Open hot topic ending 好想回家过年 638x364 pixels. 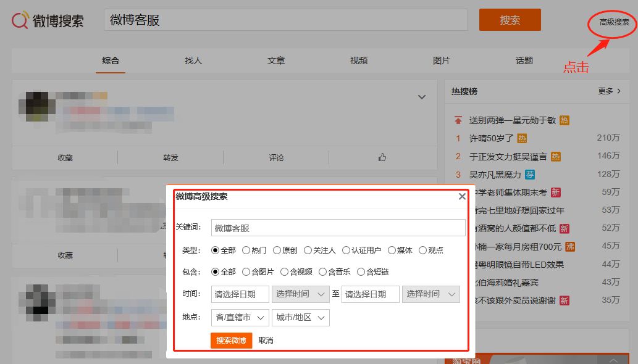(x=519, y=210)
